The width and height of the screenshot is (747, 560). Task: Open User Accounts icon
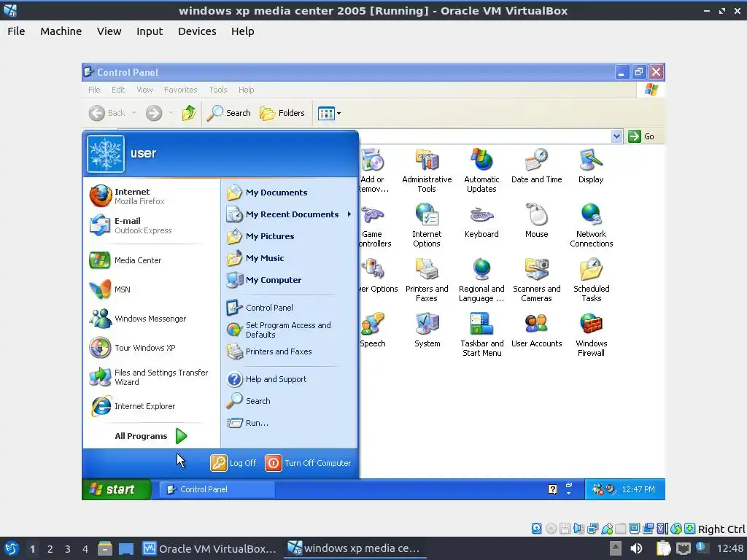pos(536,330)
